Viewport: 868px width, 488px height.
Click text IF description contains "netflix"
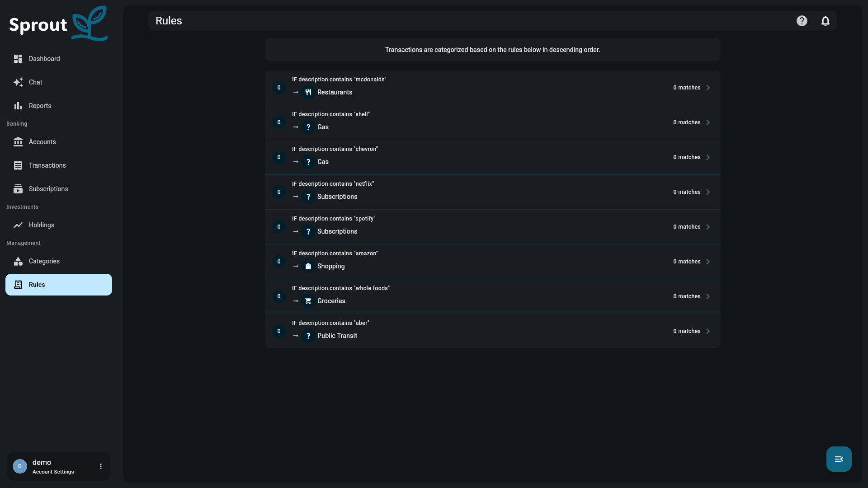[x=333, y=184]
